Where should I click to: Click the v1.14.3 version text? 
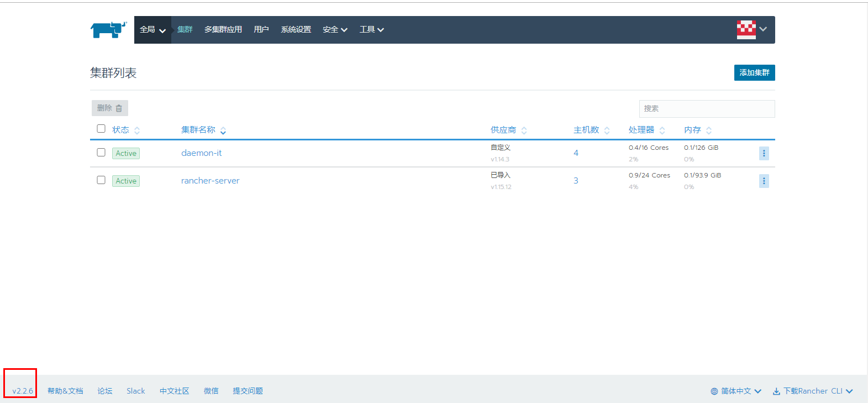click(x=500, y=159)
